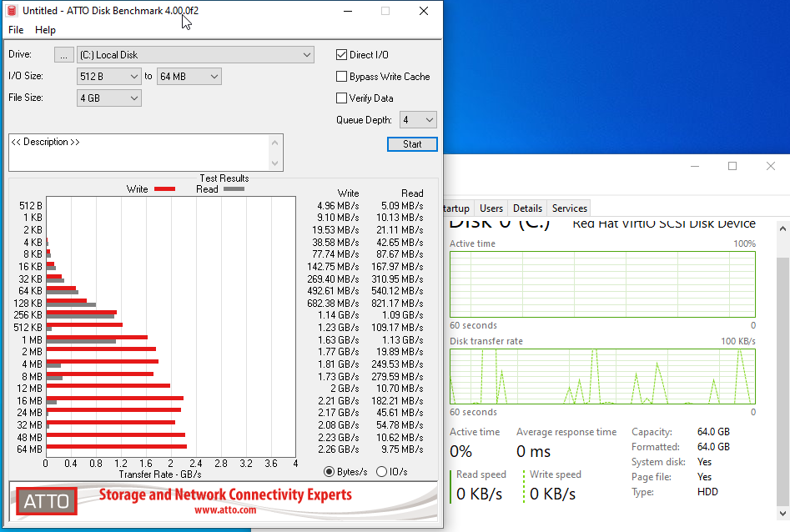
Task: Click the Description box scroll down arrow
Action: (x=274, y=163)
